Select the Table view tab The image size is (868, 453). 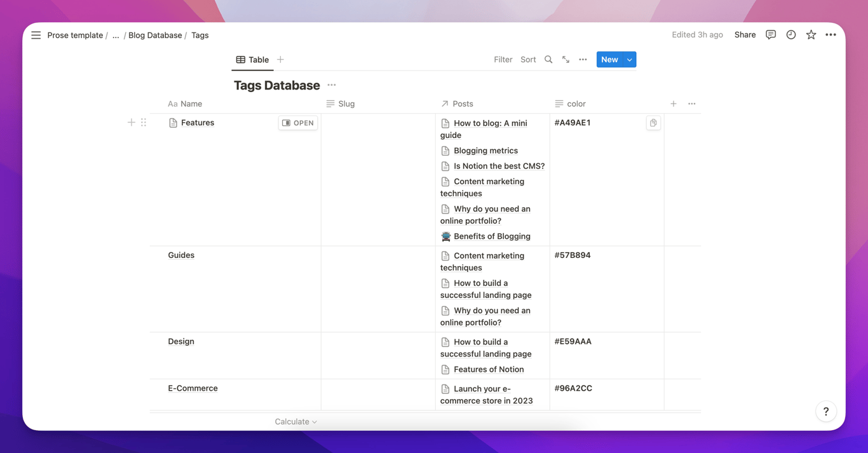[x=252, y=60]
